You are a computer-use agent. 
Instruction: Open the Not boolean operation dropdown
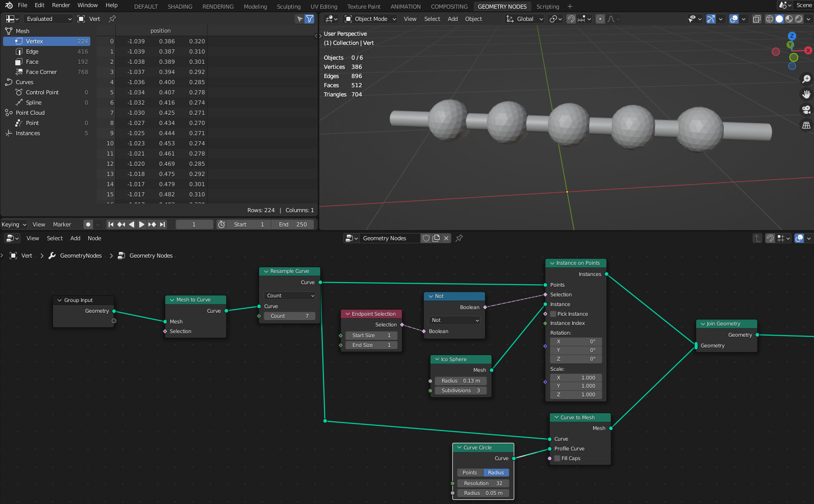[x=454, y=320]
